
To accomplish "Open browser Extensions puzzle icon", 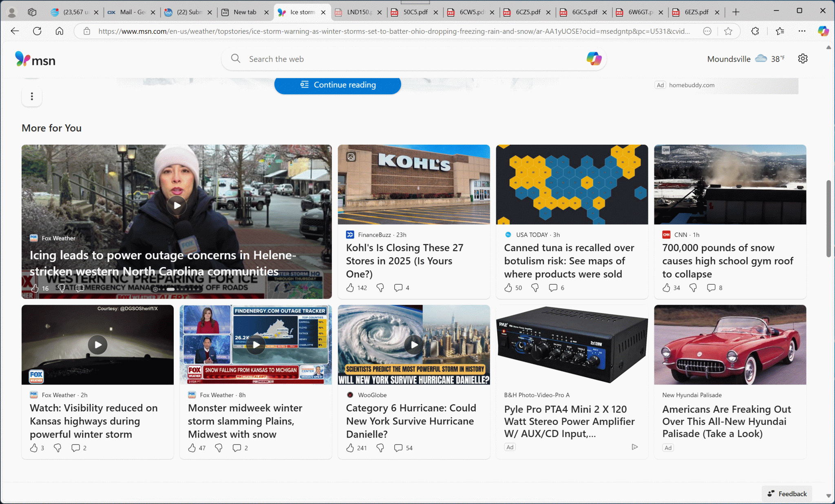I will (x=755, y=31).
